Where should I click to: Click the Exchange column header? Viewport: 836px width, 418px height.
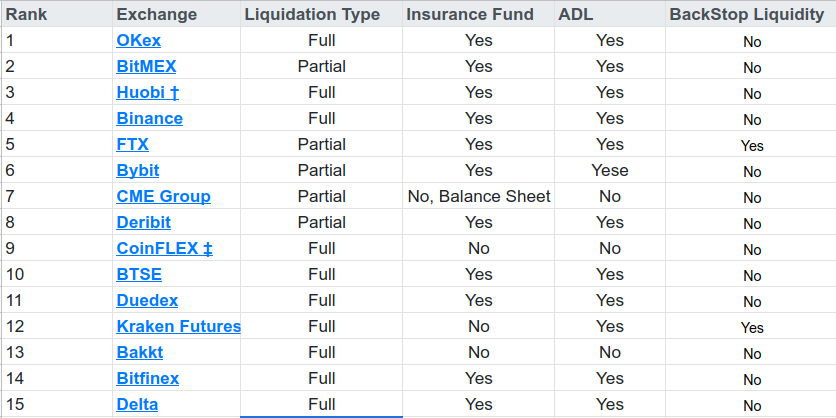[x=156, y=14]
